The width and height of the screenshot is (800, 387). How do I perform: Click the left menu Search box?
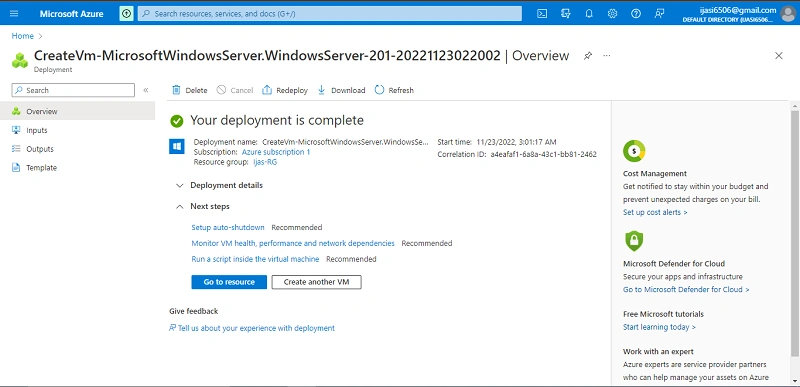(x=73, y=90)
